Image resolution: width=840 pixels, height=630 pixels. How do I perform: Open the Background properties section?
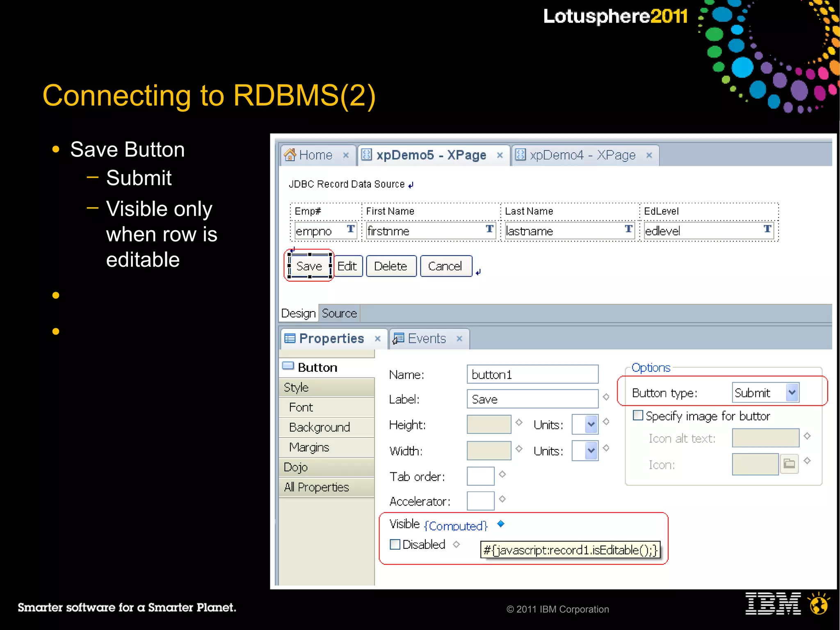click(327, 427)
